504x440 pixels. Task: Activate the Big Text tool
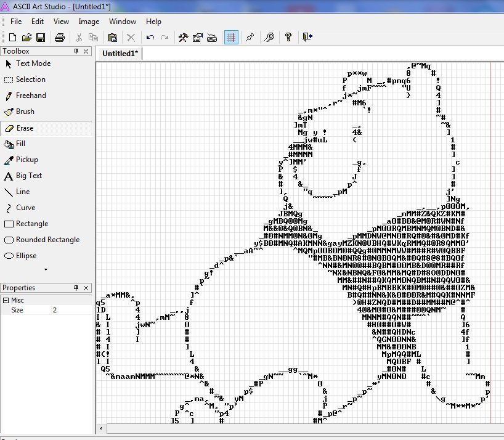(28, 176)
